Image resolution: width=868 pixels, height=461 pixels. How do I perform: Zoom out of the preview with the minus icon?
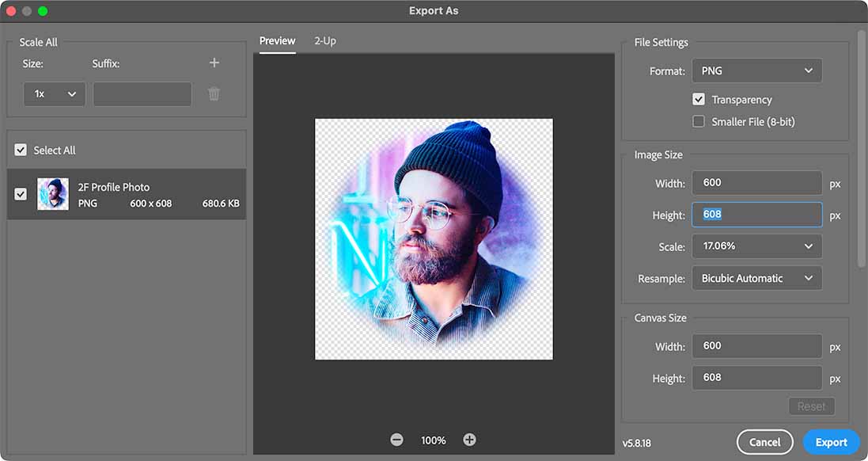tap(396, 439)
